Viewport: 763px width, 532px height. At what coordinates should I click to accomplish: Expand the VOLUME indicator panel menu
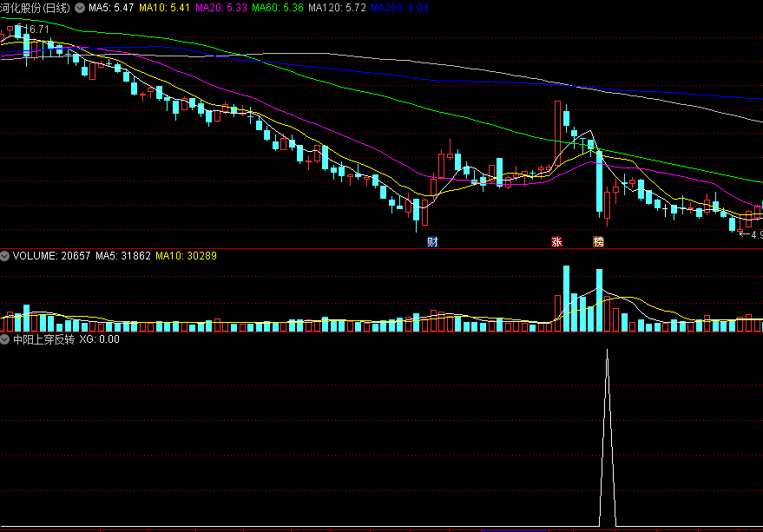[x=5, y=256]
